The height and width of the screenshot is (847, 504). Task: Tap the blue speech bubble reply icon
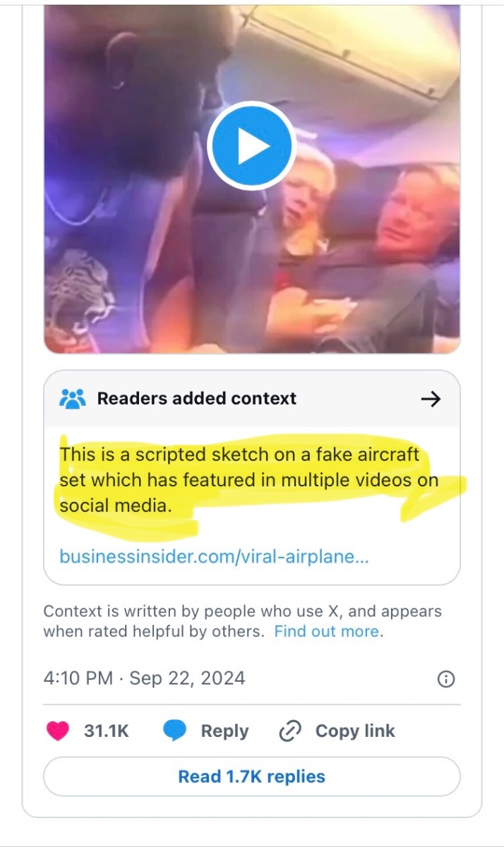point(174,731)
